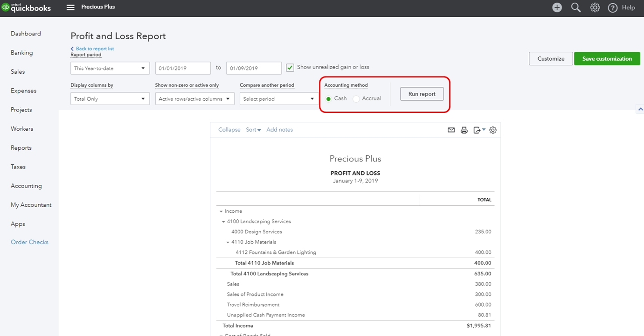The image size is (644, 336).
Task: Click the start date field 01/01/2019
Action: pyautogui.click(x=183, y=68)
